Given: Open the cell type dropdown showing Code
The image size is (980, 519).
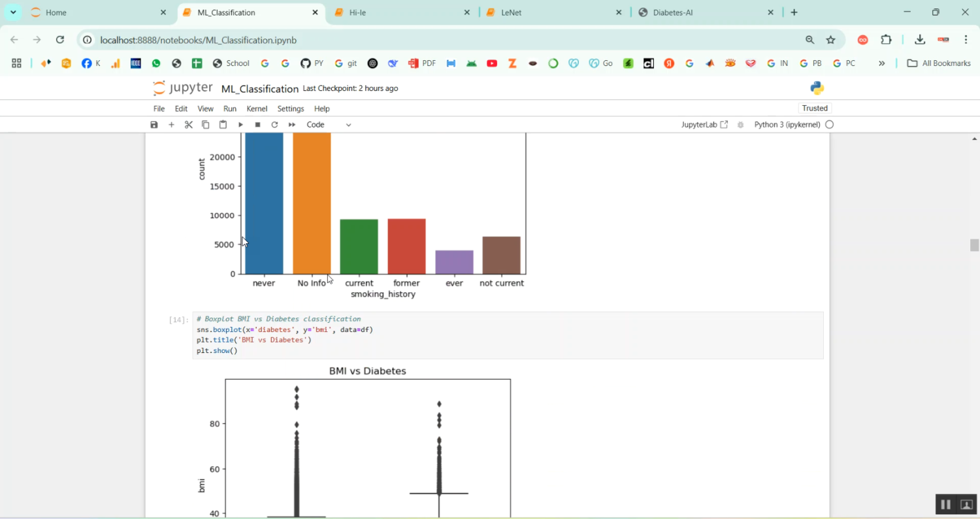Looking at the screenshot, I should pyautogui.click(x=327, y=124).
